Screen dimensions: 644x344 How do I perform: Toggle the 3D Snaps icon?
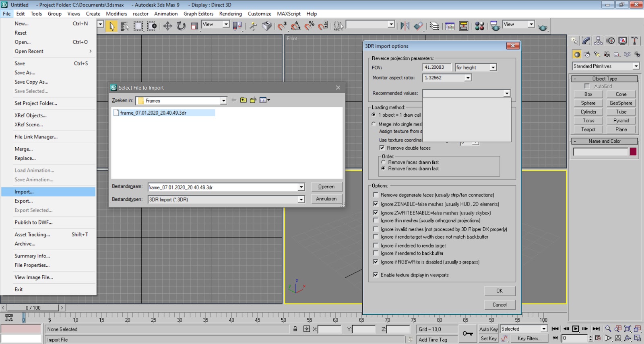pos(282,26)
